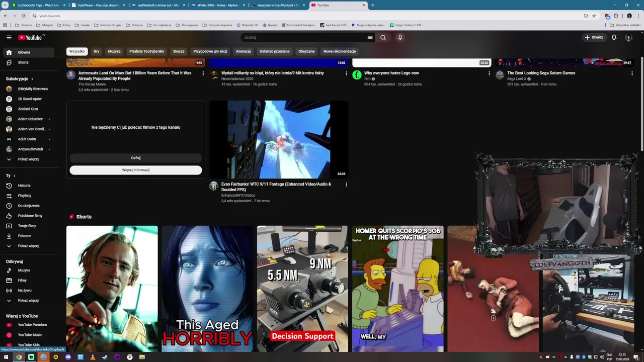Click the fern channel avatar

pyautogui.click(x=357, y=75)
